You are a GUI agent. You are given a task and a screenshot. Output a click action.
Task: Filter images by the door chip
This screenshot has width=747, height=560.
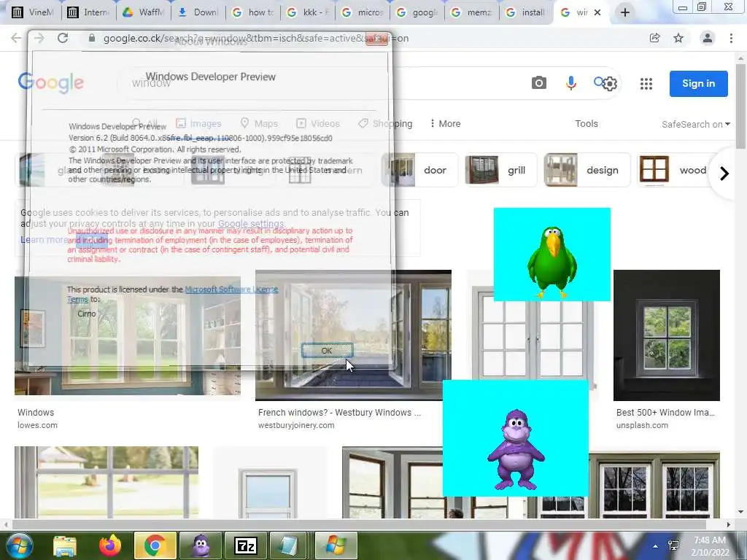tap(419, 170)
